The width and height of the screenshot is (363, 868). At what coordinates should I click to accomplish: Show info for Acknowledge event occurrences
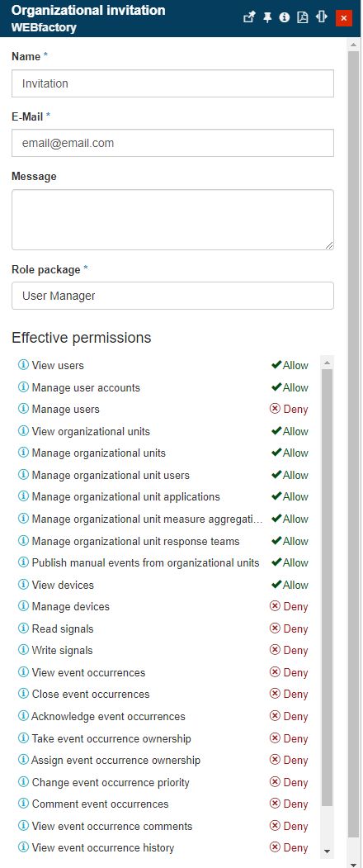point(23,715)
